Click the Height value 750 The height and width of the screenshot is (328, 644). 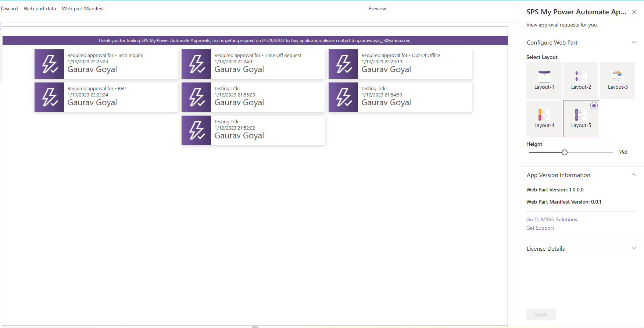[x=623, y=152]
